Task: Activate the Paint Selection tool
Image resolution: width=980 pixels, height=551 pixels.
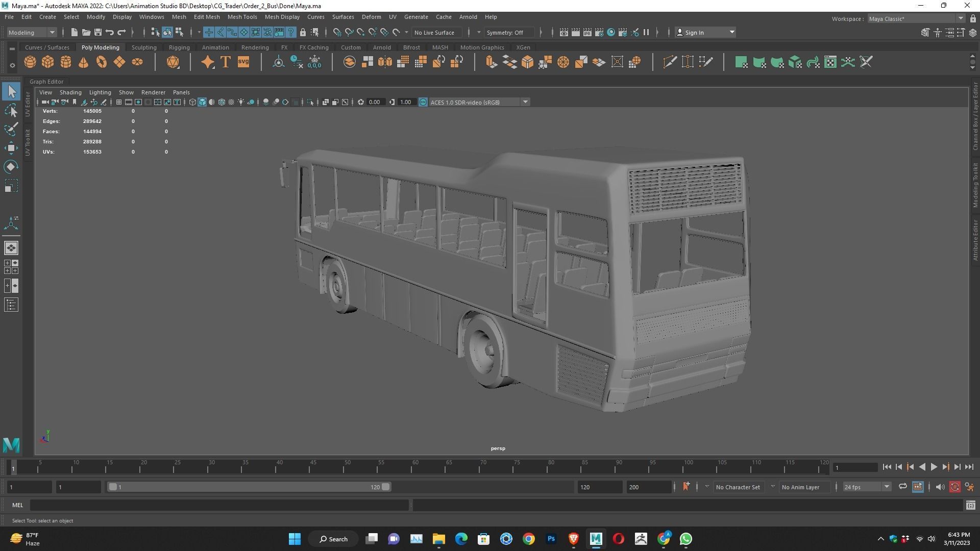Action: pos(11,129)
